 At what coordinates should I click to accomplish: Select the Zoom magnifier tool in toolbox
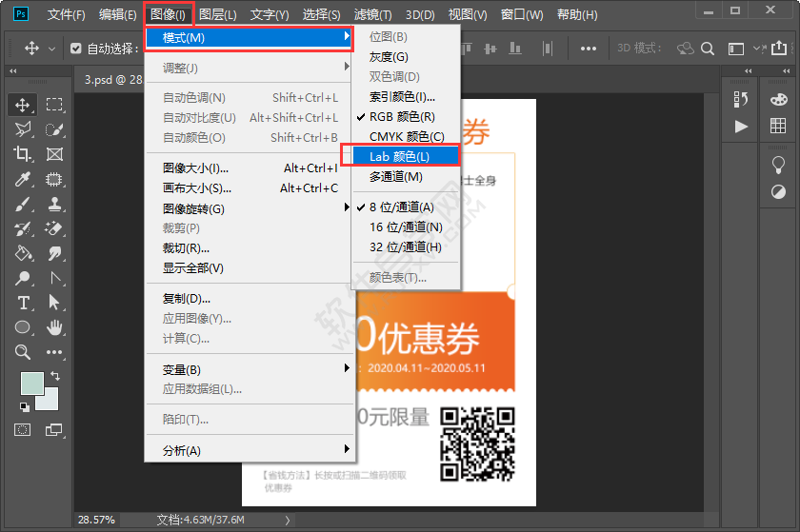(23, 352)
